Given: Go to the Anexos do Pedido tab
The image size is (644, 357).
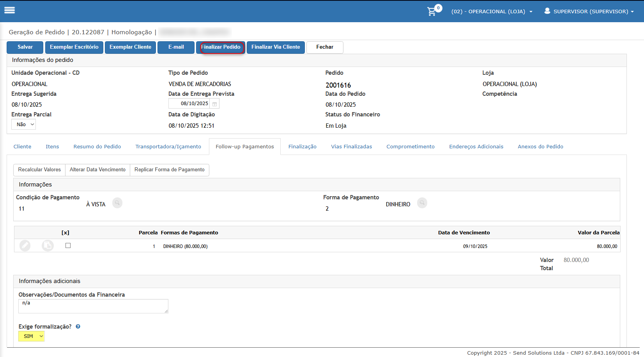Looking at the screenshot, I should point(540,147).
